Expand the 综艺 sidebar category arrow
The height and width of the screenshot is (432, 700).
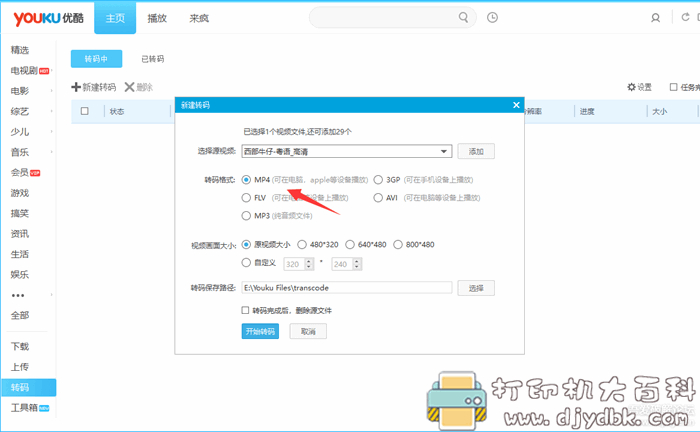(52, 111)
